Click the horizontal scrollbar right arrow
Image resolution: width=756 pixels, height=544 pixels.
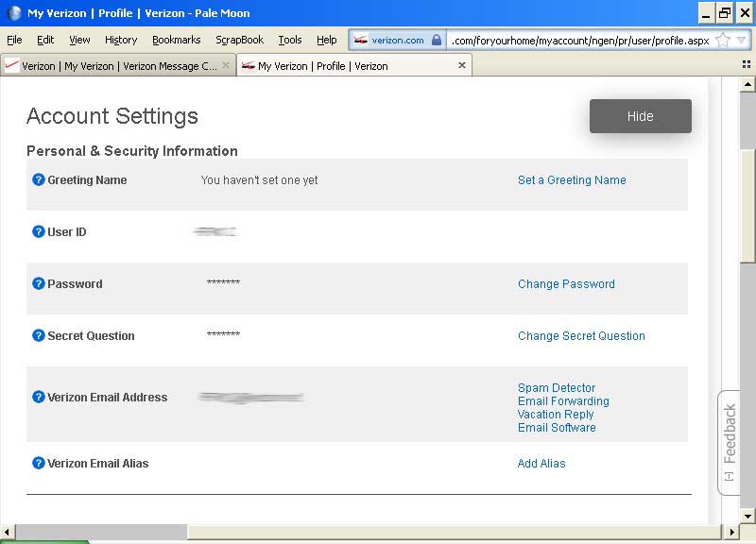point(731,532)
